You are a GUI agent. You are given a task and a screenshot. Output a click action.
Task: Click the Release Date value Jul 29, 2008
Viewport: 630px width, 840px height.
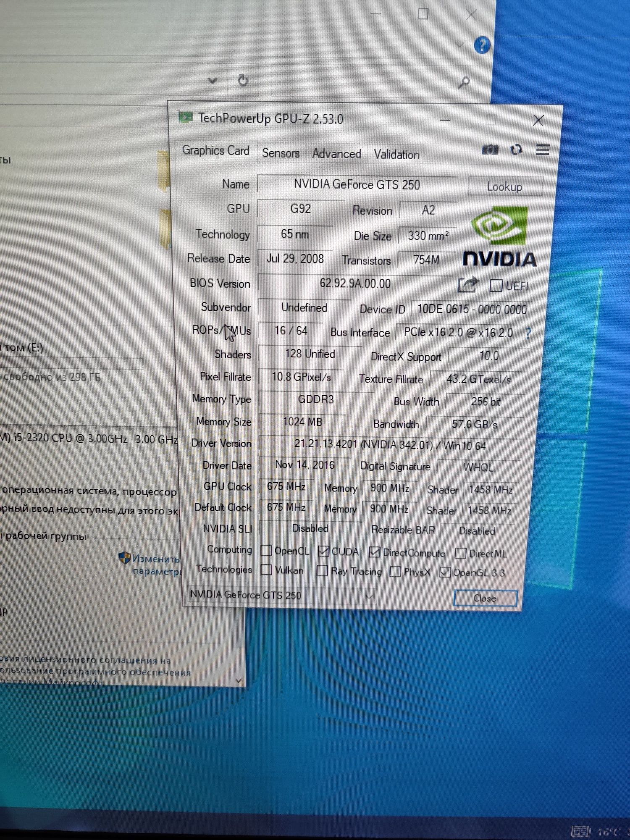tap(295, 258)
